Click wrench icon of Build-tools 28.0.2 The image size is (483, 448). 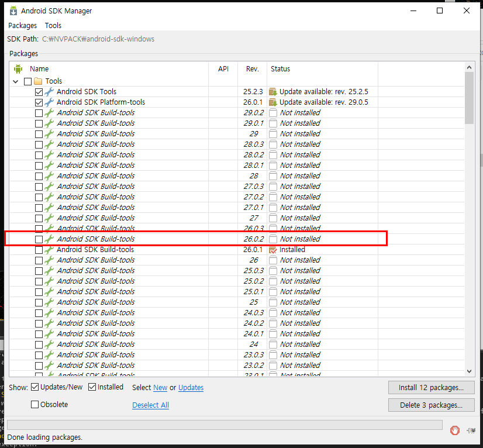pos(49,155)
